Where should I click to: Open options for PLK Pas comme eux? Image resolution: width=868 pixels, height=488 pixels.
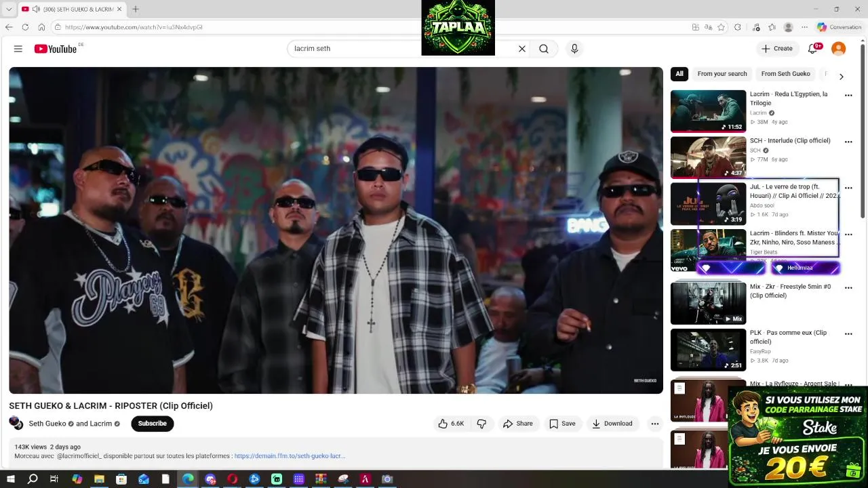click(x=848, y=334)
